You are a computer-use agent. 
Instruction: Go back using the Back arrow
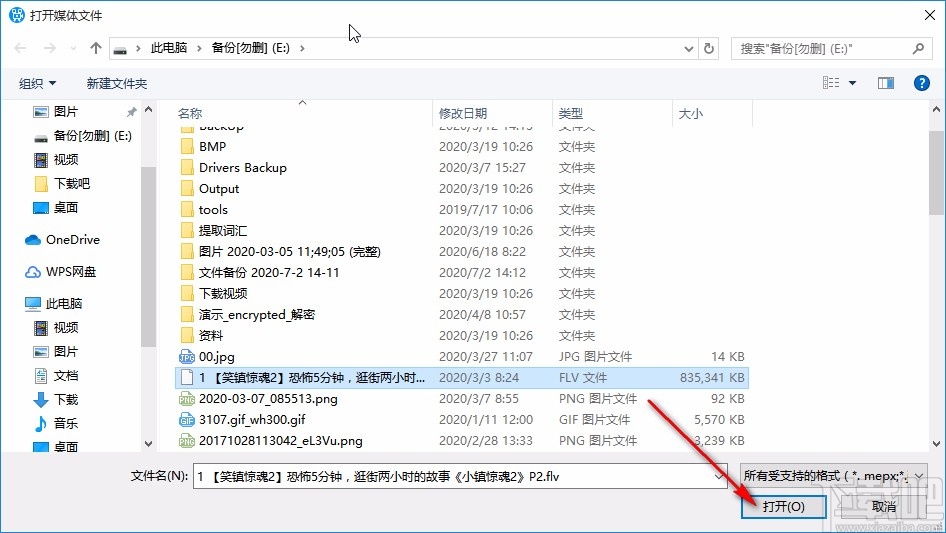(x=20, y=48)
